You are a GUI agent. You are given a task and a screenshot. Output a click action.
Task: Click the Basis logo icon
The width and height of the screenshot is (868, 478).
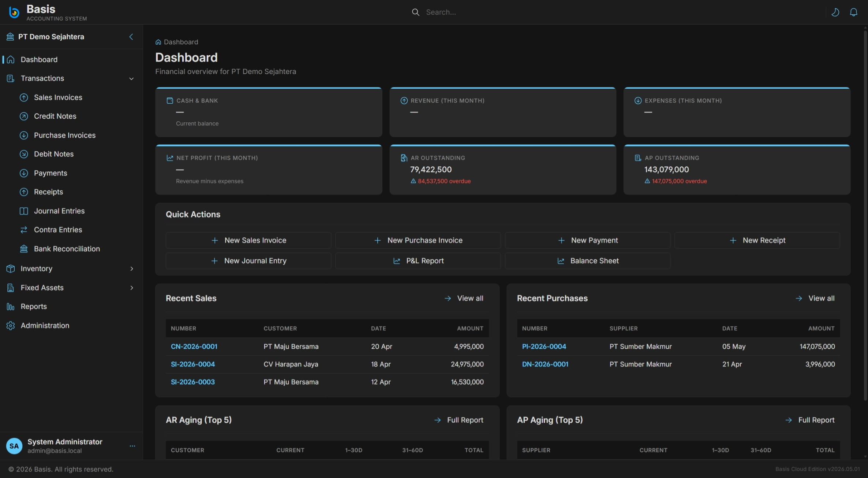pos(14,12)
